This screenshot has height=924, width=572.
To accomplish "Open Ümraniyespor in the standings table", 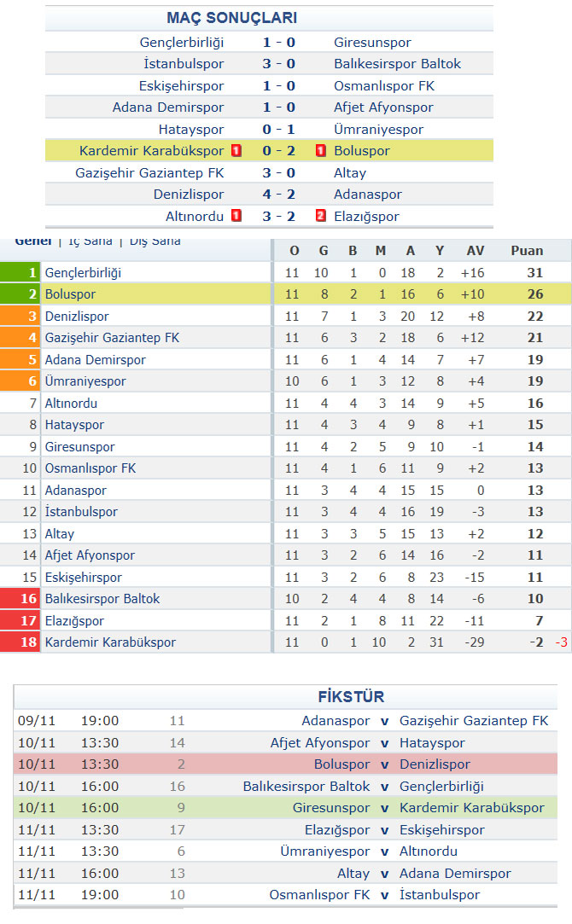I will point(85,381).
